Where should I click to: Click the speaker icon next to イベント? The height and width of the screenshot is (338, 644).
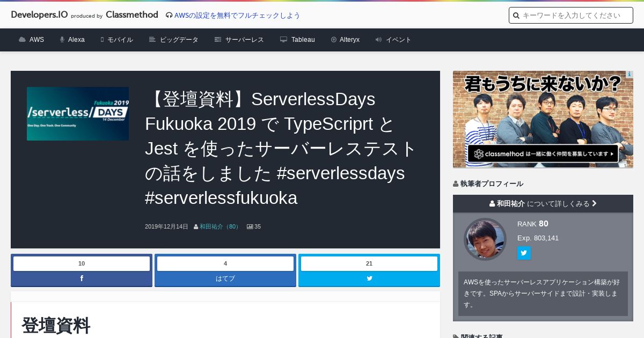click(x=378, y=40)
